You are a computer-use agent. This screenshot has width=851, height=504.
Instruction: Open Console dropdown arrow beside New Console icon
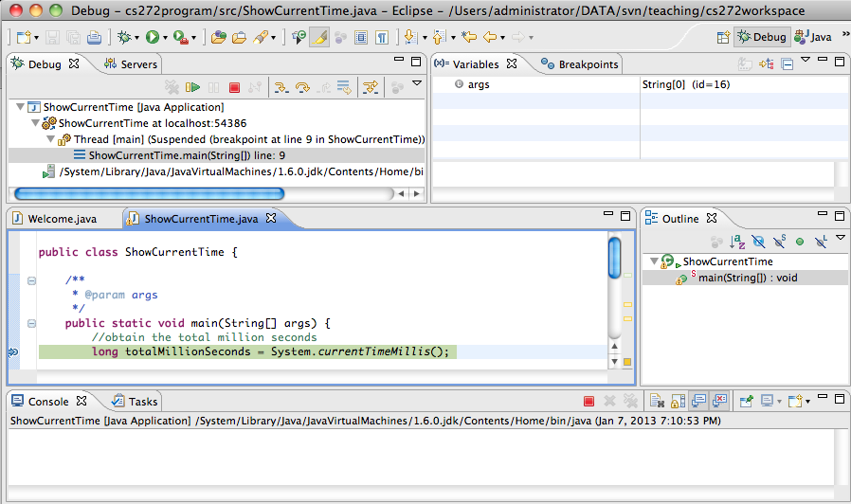(x=808, y=402)
